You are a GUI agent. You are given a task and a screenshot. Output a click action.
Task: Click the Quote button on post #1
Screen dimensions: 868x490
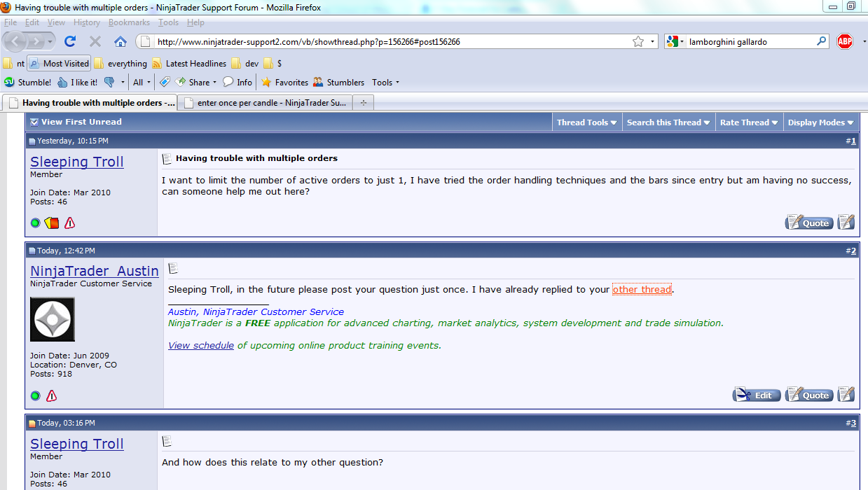[809, 223]
